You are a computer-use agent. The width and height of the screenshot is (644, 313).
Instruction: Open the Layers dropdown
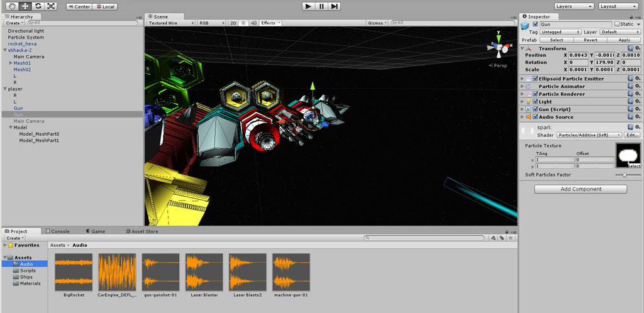574,6
